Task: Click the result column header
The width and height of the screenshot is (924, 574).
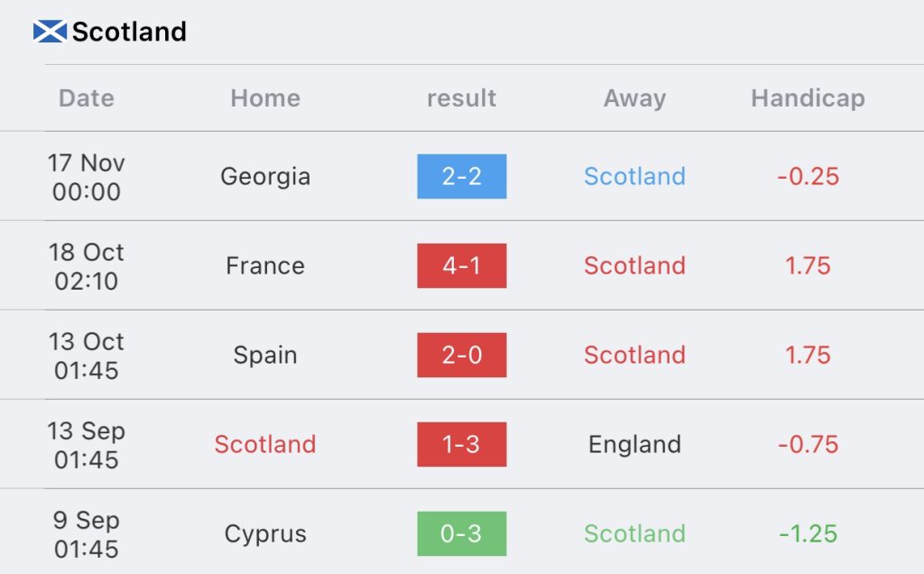Action: 461,98
